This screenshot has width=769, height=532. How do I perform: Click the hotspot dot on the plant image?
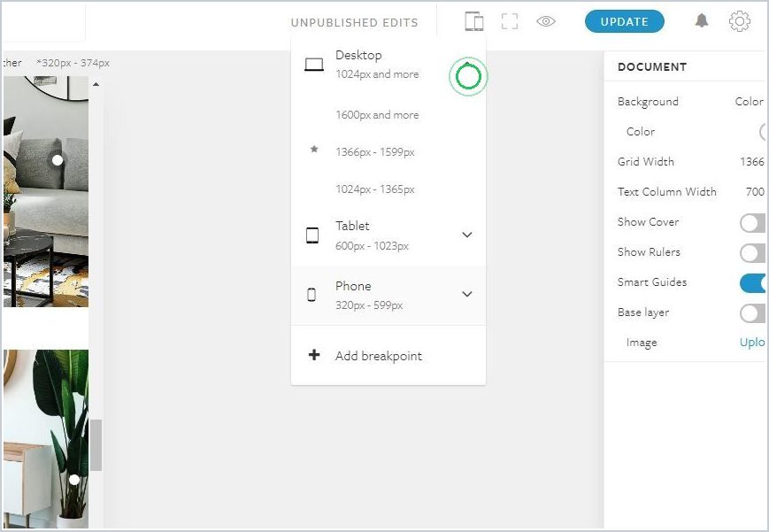pyautogui.click(x=73, y=480)
